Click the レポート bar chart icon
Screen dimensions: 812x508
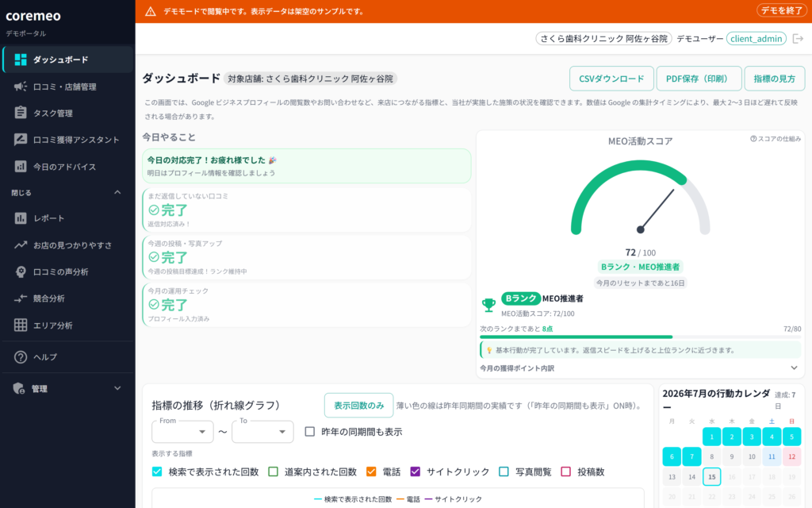(x=20, y=218)
